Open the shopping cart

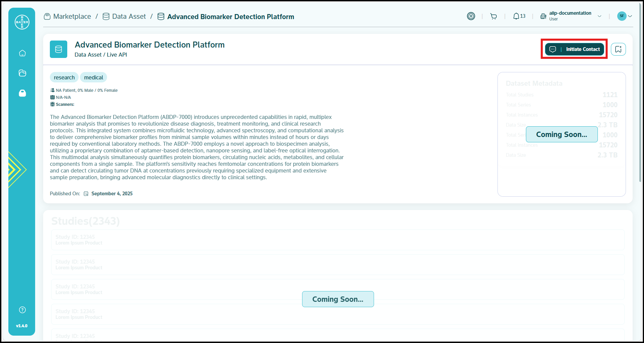click(493, 16)
